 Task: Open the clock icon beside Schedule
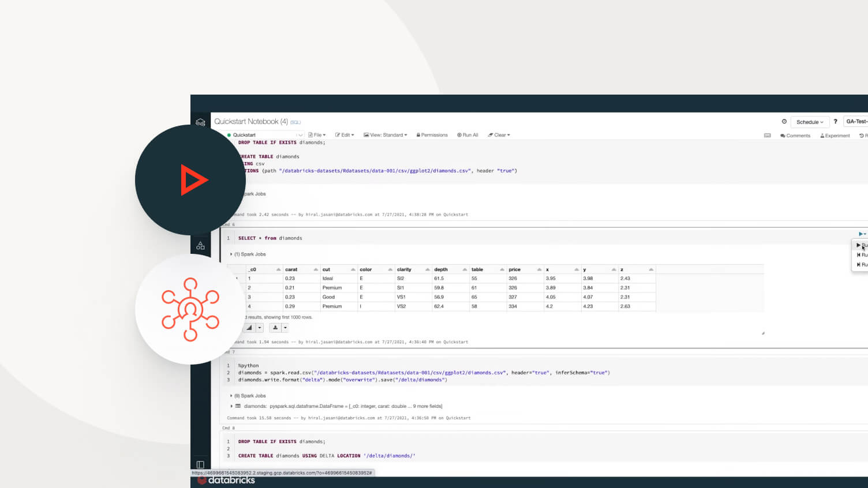[x=784, y=122]
